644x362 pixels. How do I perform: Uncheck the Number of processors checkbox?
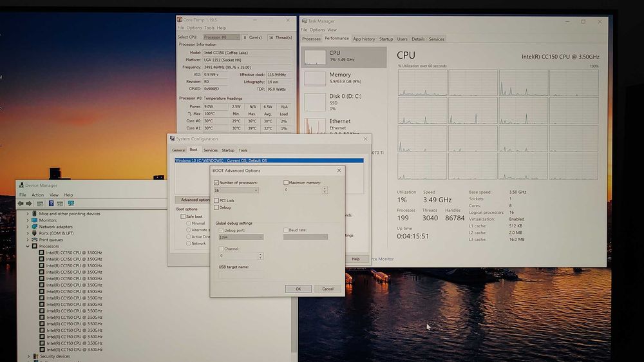216,182
